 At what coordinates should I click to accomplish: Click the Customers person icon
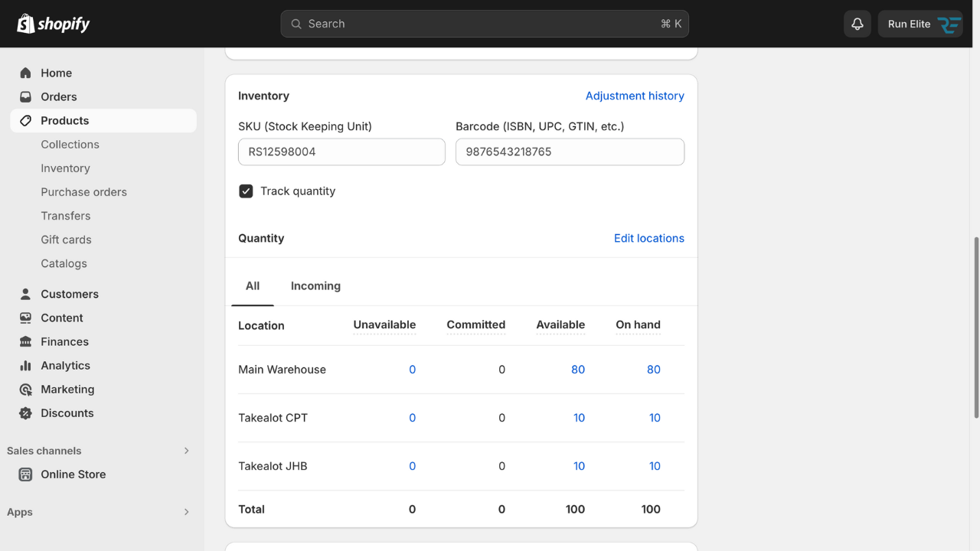click(25, 294)
